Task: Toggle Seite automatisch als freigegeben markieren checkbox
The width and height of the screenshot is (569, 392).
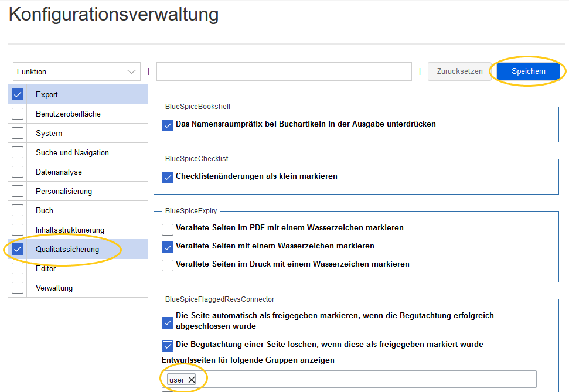Action: point(167,323)
